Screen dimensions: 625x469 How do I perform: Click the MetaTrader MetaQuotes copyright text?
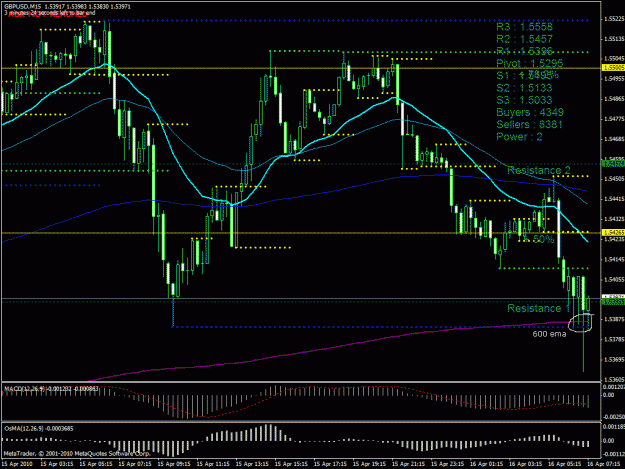(77, 453)
